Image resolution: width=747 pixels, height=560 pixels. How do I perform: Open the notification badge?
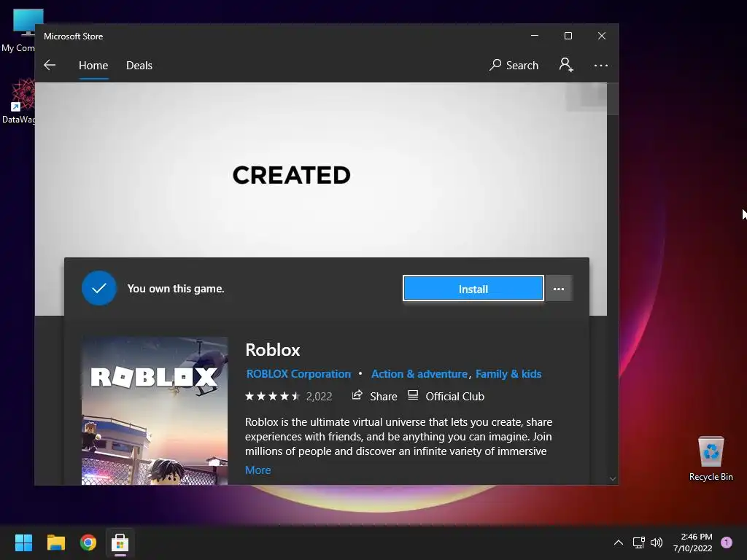click(x=727, y=542)
